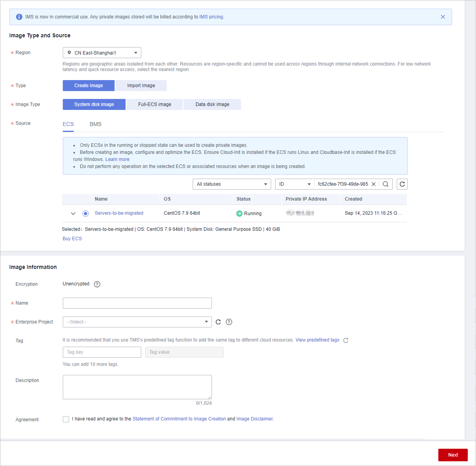Screen dimensions: 476x466
Task: Click the search magnifier icon
Action: 385,184
